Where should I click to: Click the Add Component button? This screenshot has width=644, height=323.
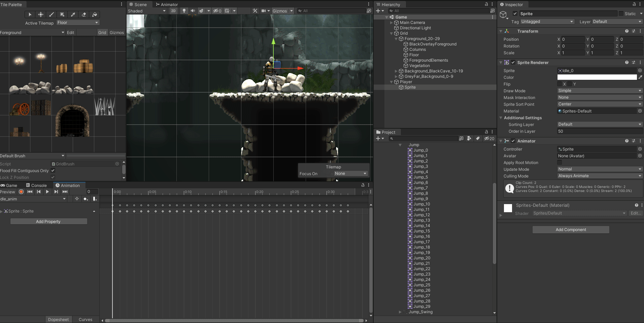[x=571, y=229]
